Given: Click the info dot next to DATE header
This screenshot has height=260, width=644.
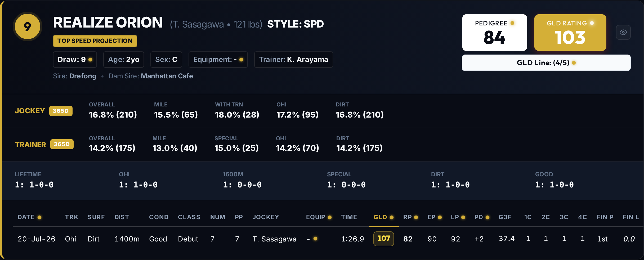Looking at the screenshot, I should 39,217.
